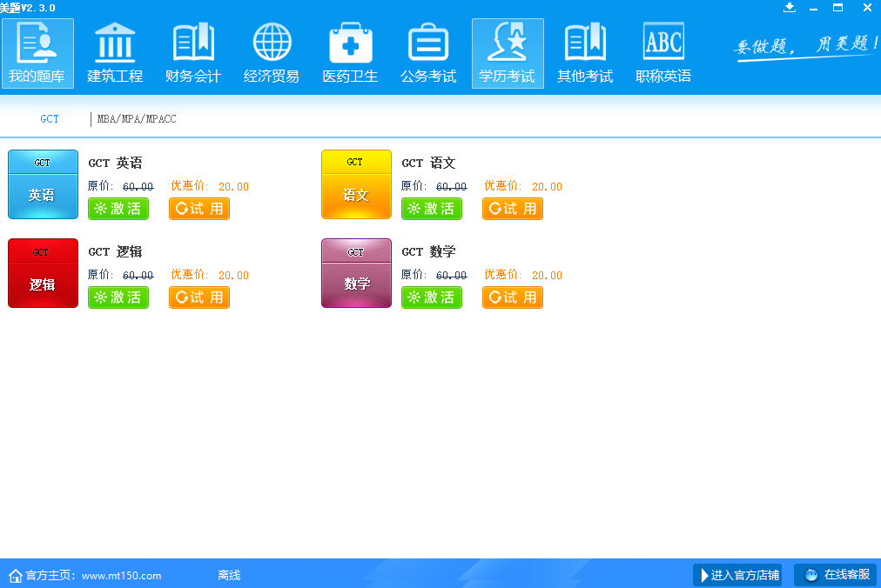Viewport: 881px width, 588px height.
Task: Click the GCT 英语 blue tile
Action: click(x=43, y=184)
